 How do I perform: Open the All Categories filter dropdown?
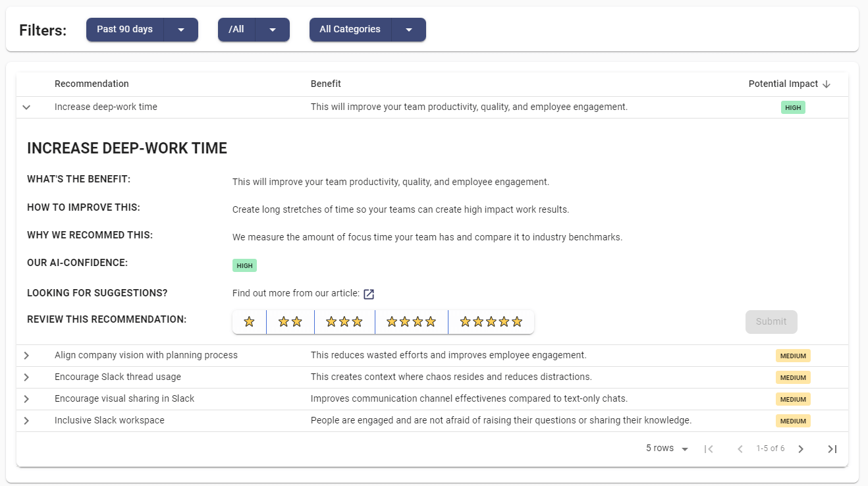point(367,29)
